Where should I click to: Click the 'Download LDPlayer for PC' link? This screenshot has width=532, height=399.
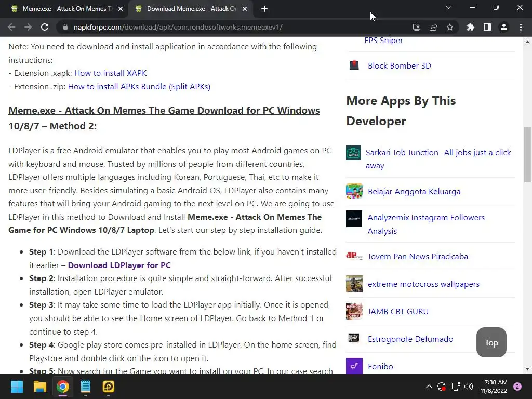[119, 265]
